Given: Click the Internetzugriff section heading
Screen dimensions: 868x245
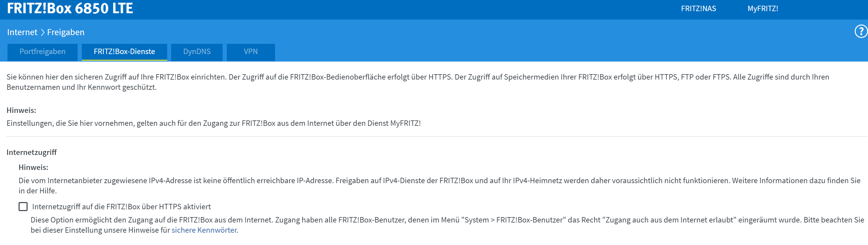Looking at the screenshot, I should [x=32, y=152].
